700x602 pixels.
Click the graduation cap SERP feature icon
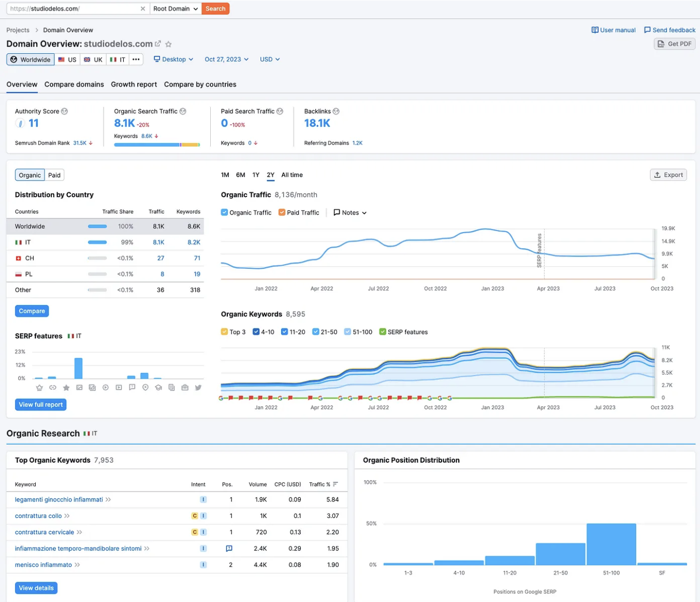158,388
